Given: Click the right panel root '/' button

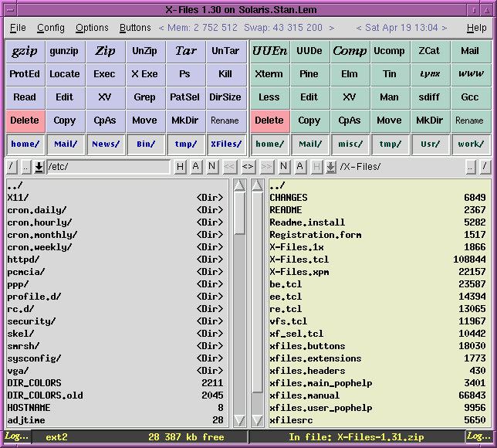Looking at the screenshot, I should 485,166.
